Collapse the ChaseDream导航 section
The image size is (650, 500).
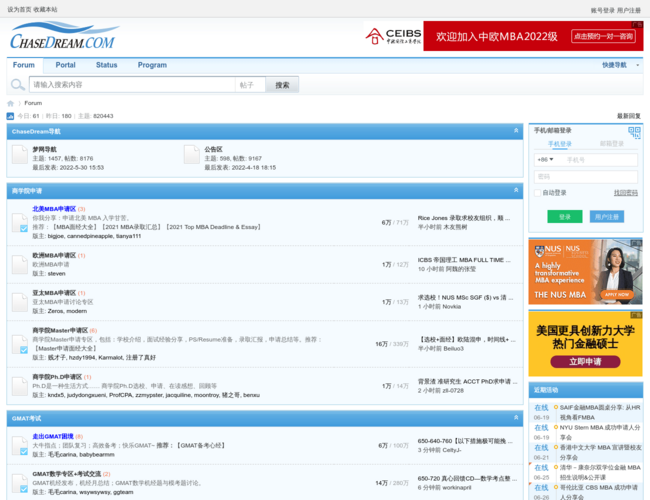coord(516,131)
